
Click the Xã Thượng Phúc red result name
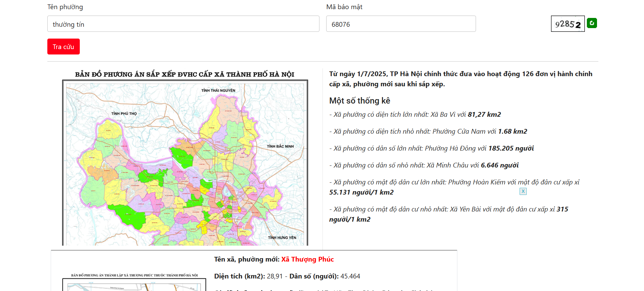(x=307, y=259)
